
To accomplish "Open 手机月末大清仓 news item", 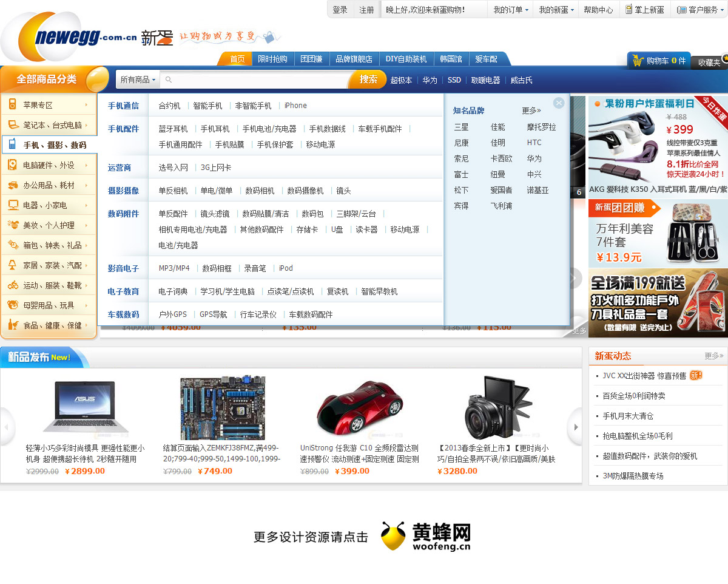I will [628, 416].
